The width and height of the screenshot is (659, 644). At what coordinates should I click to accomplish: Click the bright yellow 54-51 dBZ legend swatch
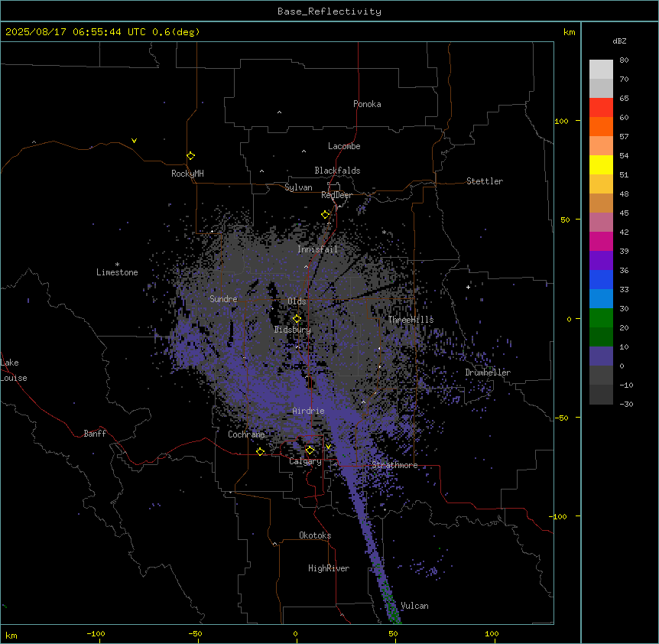point(601,164)
